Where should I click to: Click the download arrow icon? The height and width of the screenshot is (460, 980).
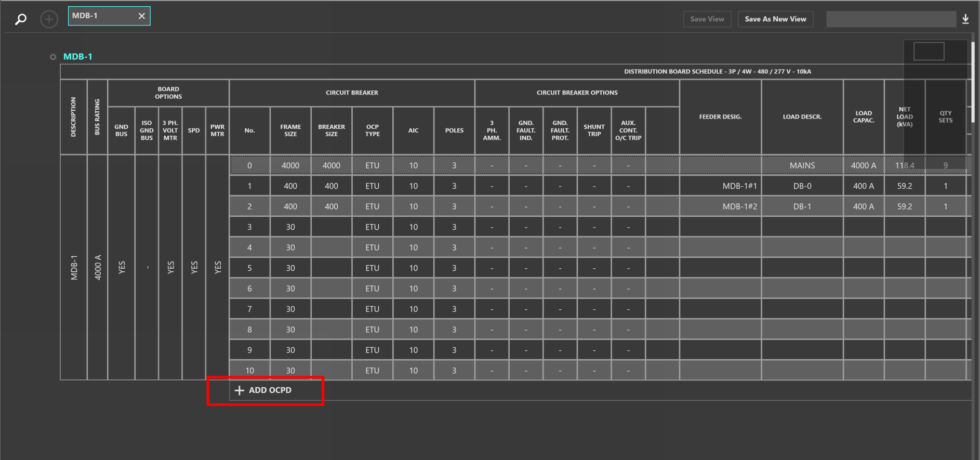coord(965,19)
